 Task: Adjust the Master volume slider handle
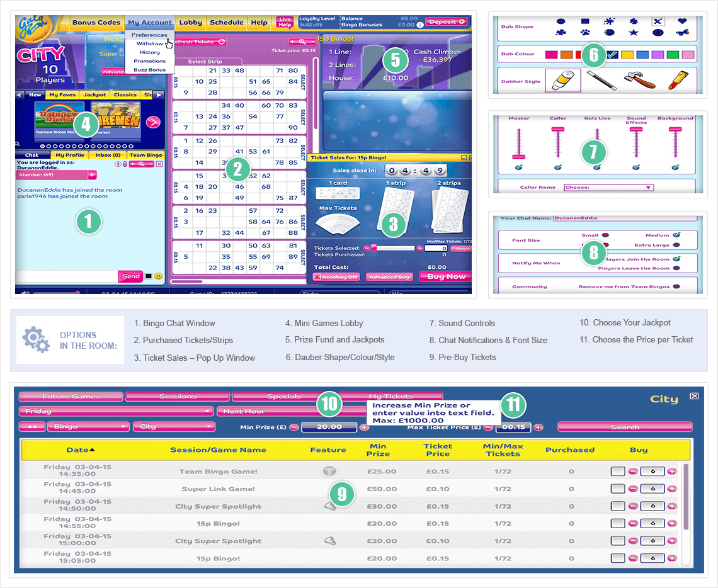(x=518, y=157)
